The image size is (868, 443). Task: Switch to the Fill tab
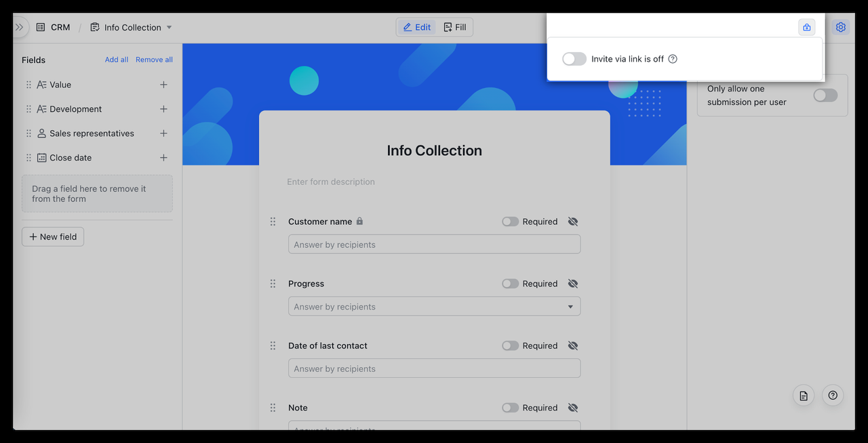[455, 28]
